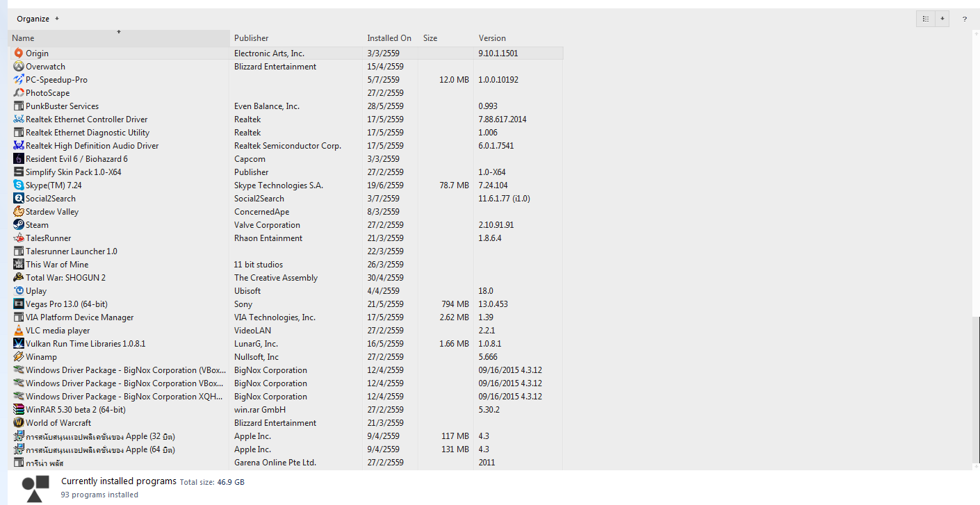
Task: Click the Skype(TM) 7.24 icon
Action: pyautogui.click(x=19, y=185)
